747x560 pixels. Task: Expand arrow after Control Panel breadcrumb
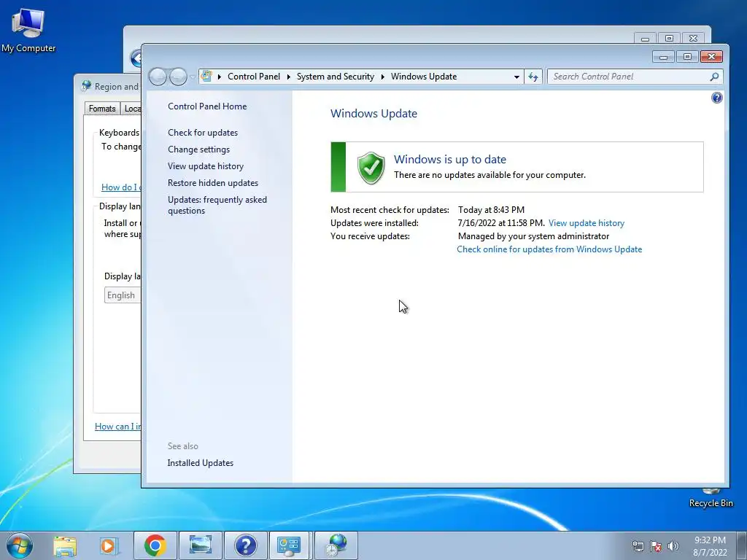coord(289,77)
